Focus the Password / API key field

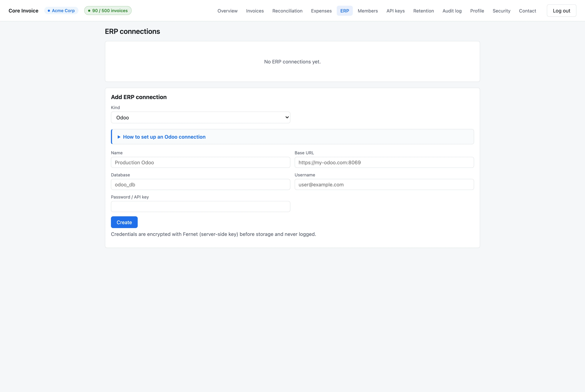[200, 207]
